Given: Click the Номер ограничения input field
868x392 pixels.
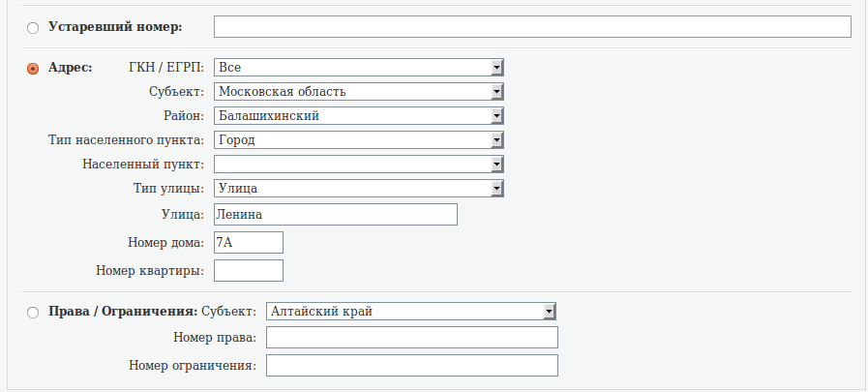Looking at the screenshot, I should (412, 366).
